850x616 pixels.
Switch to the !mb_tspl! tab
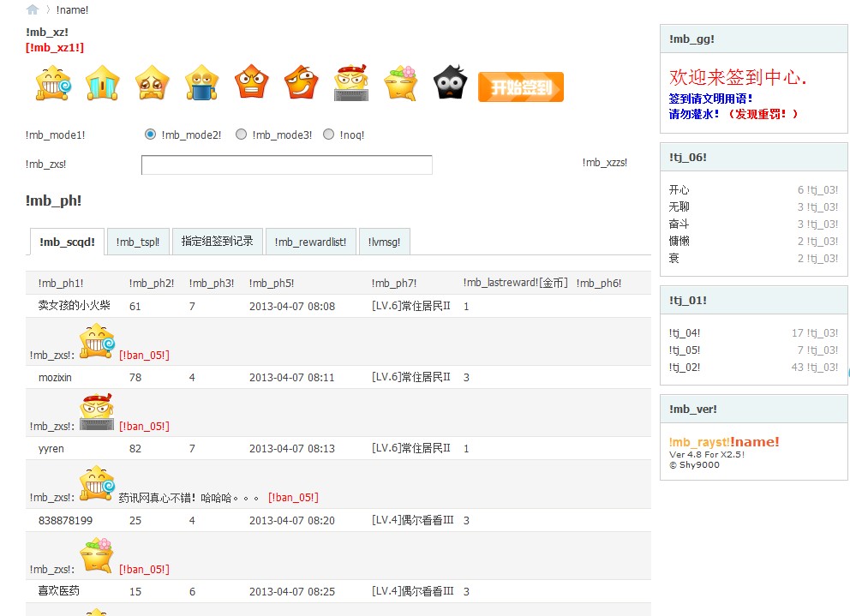138,242
